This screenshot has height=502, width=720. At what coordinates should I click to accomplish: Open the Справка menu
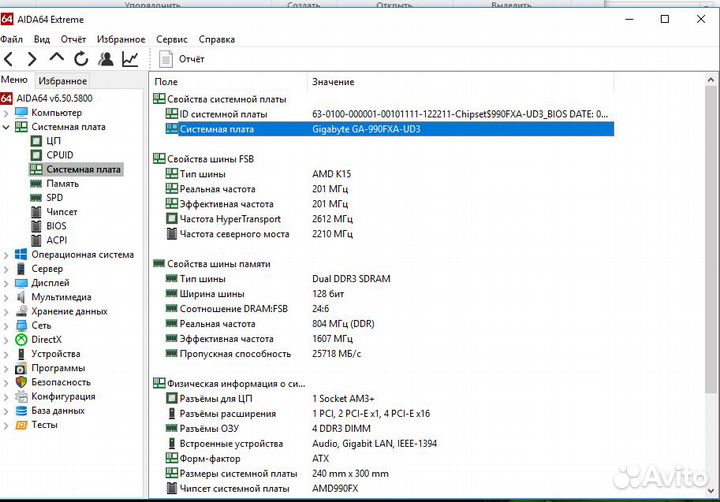click(x=217, y=39)
